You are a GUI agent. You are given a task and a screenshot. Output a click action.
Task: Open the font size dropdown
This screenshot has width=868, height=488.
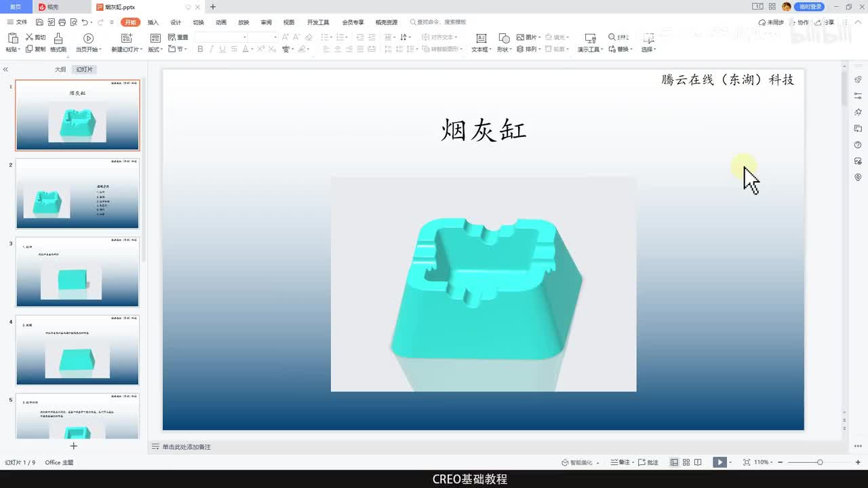tap(275, 37)
